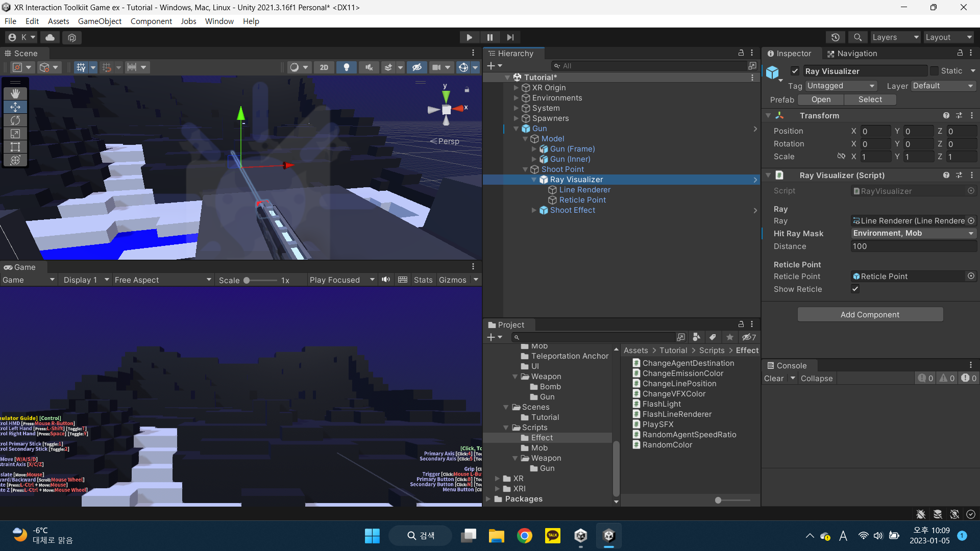Viewport: 980px width, 551px height.
Task: Open the FlashLight script asset
Action: (x=661, y=404)
